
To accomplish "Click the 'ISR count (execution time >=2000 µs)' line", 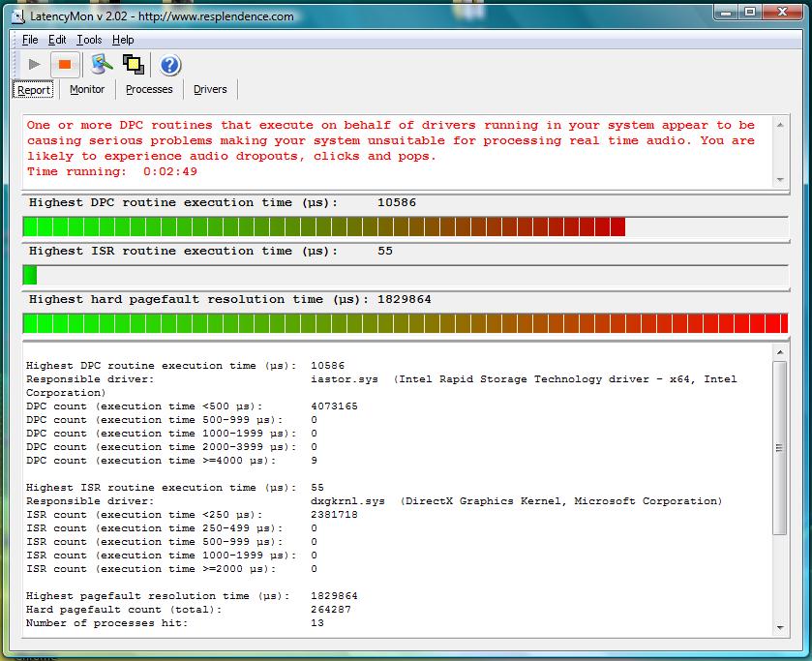I will coord(172,569).
